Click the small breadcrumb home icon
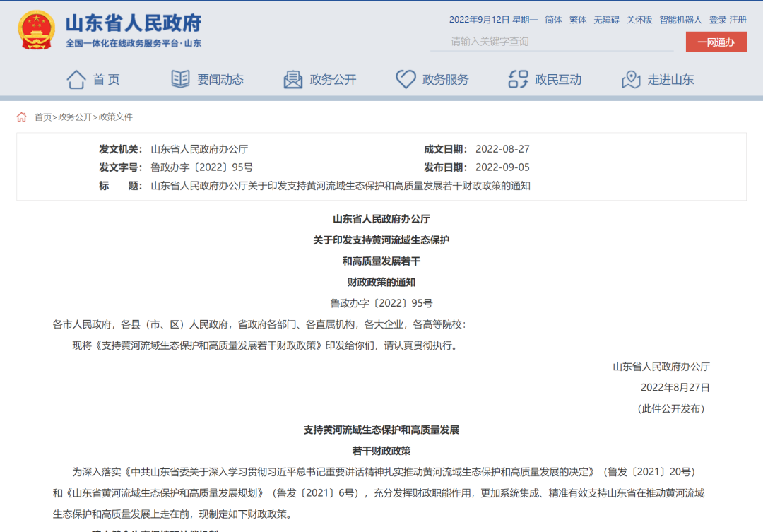The image size is (763, 532). coord(22,117)
